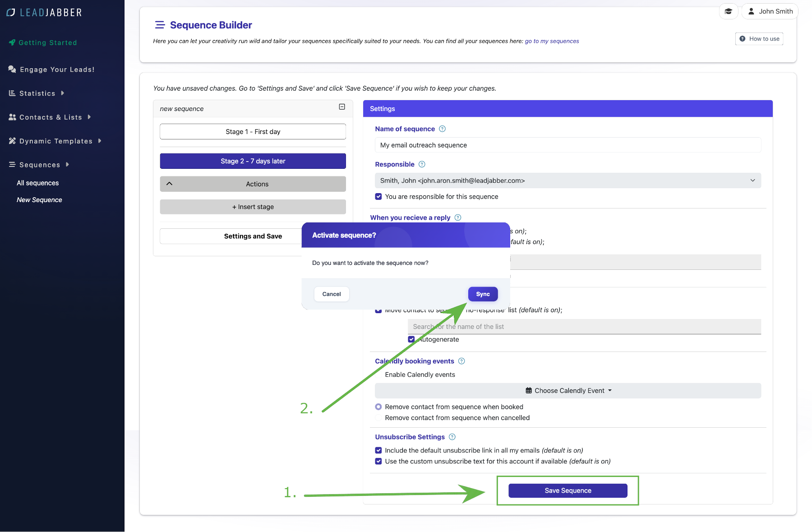812x532 pixels.
Task: Toggle default unsubscribe link checkbox
Action: (378, 450)
